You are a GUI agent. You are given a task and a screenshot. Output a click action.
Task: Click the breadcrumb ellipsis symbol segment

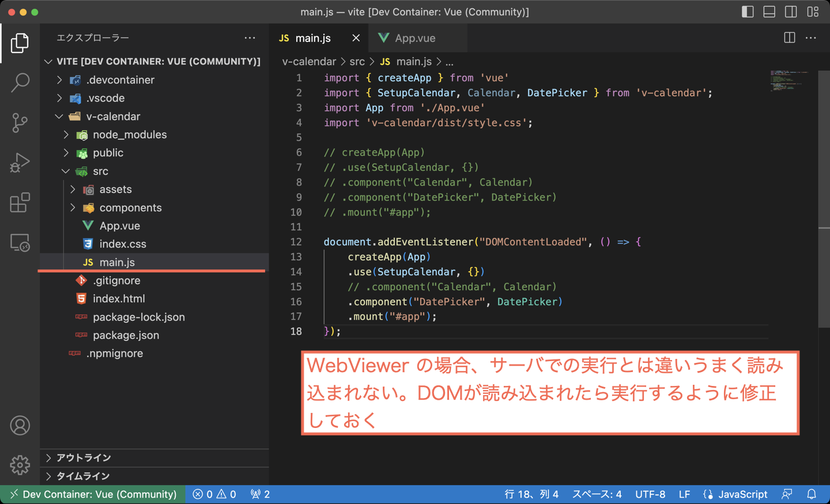click(x=449, y=62)
